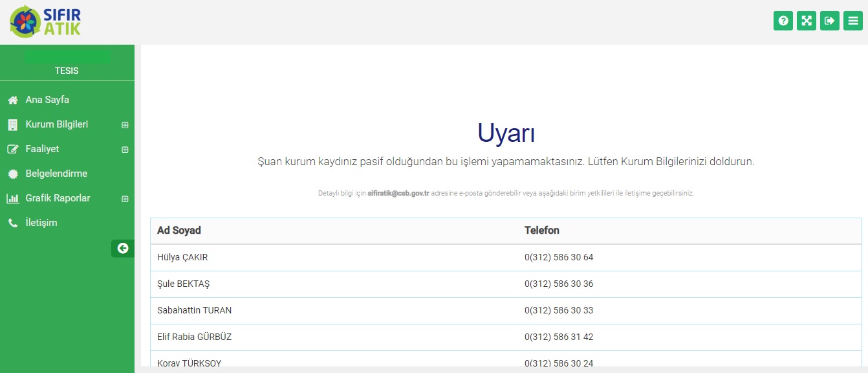Expand the Kurum Bilgileri submenu plus
The width and height of the screenshot is (868, 373).
pos(125,125)
